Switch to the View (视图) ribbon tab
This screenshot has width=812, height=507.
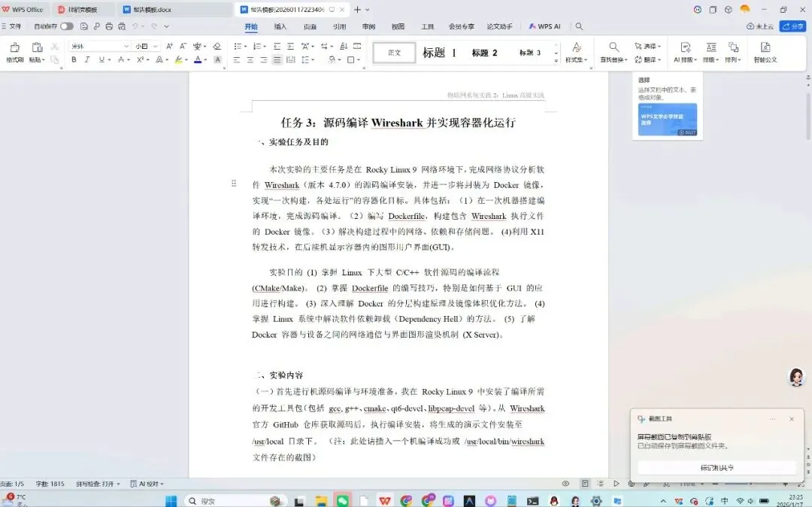[398, 26]
